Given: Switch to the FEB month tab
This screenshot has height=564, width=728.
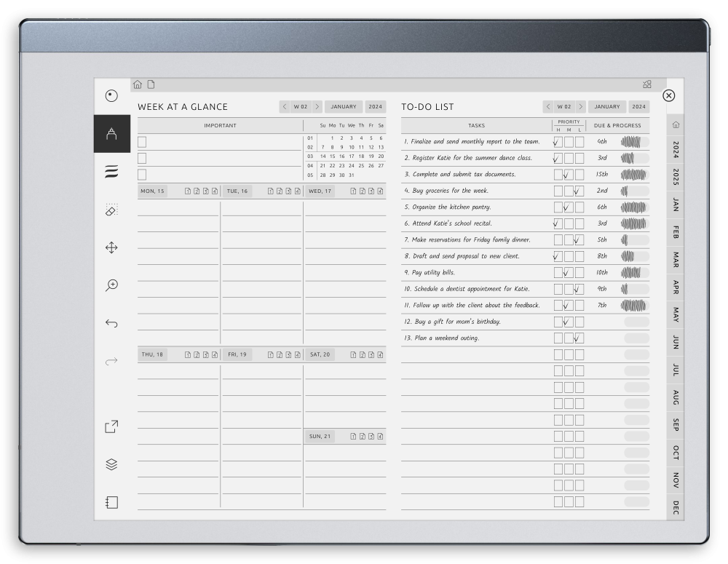Looking at the screenshot, I should [676, 231].
